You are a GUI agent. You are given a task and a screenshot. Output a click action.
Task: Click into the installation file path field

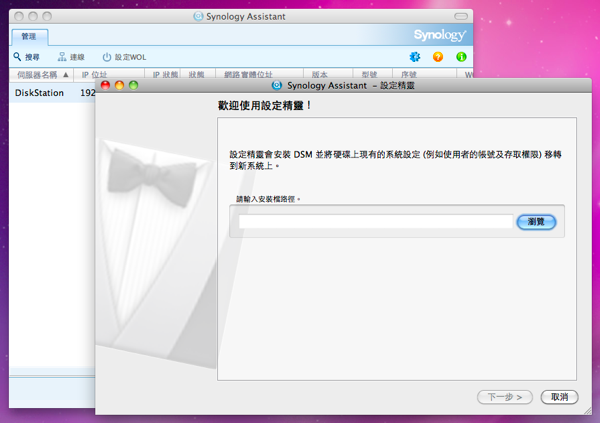point(375,221)
